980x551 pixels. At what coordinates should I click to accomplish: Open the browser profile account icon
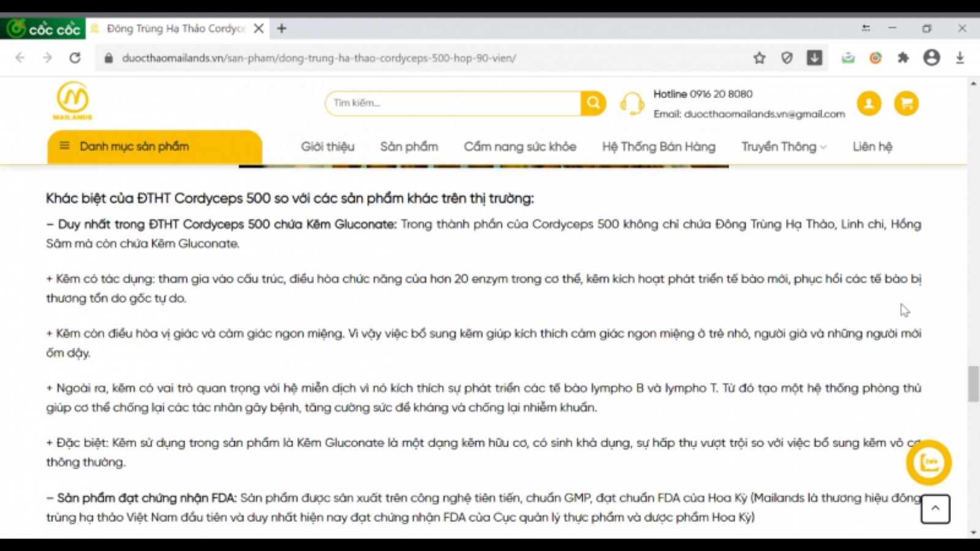click(932, 58)
